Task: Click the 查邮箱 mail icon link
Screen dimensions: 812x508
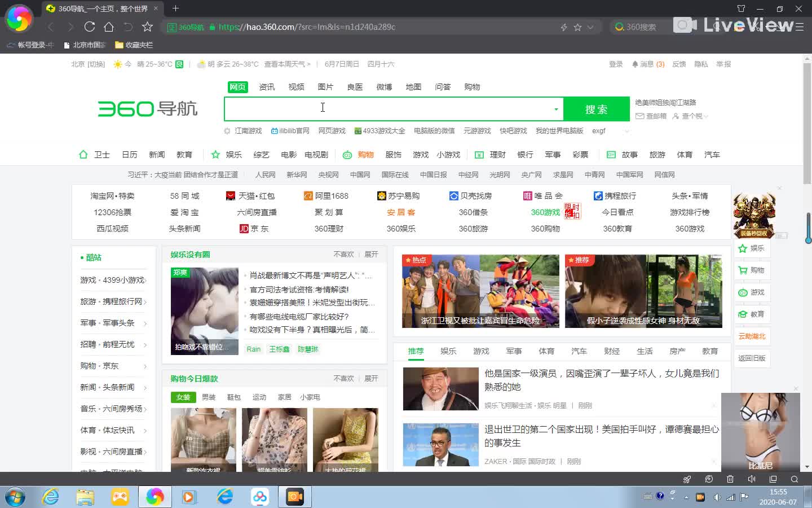Action: [x=651, y=116]
